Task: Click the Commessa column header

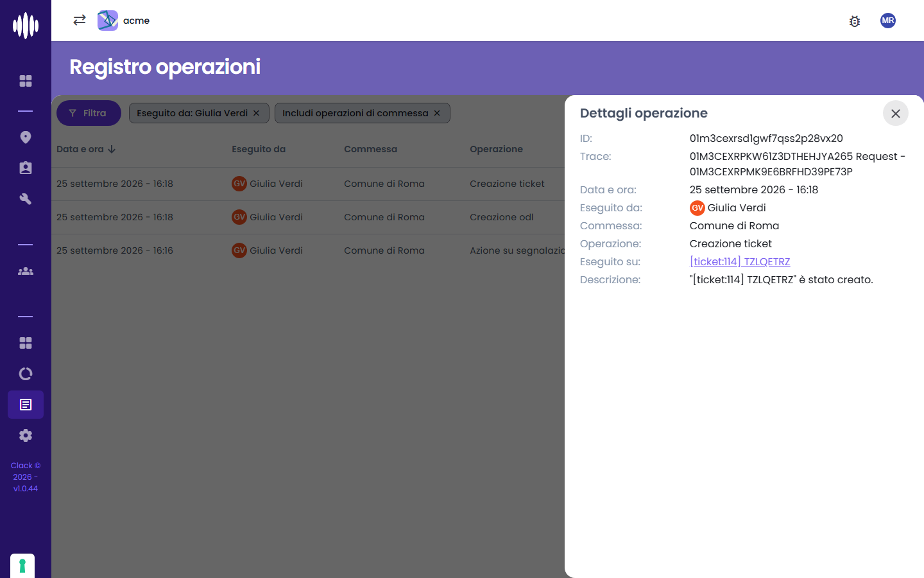Action: 370,149
